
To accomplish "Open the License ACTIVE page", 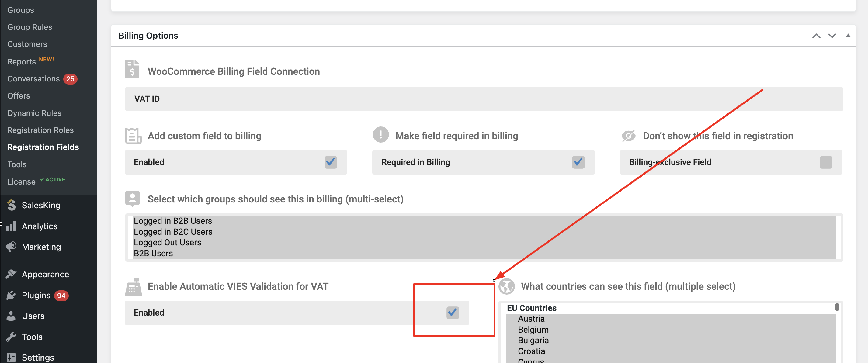I will pyautogui.click(x=36, y=181).
